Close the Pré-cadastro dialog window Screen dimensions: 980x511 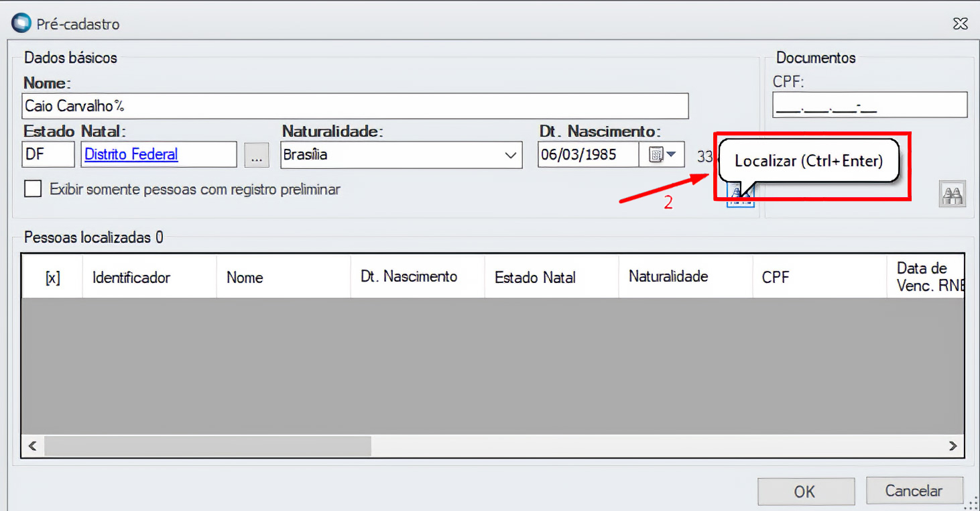tap(960, 23)
